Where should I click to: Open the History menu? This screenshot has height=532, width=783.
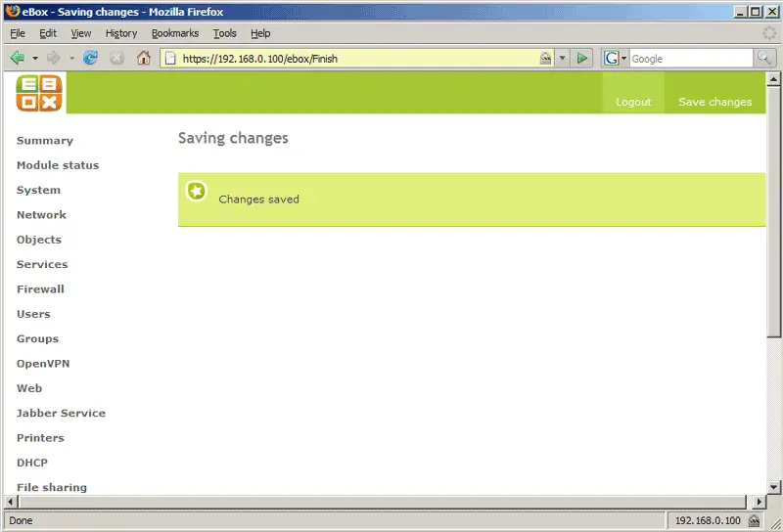tap(121, 33)
